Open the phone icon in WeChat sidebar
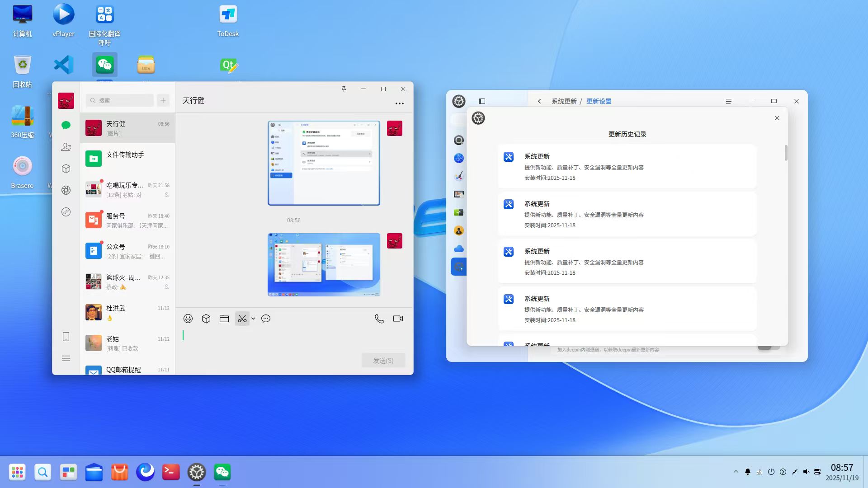 66,337
